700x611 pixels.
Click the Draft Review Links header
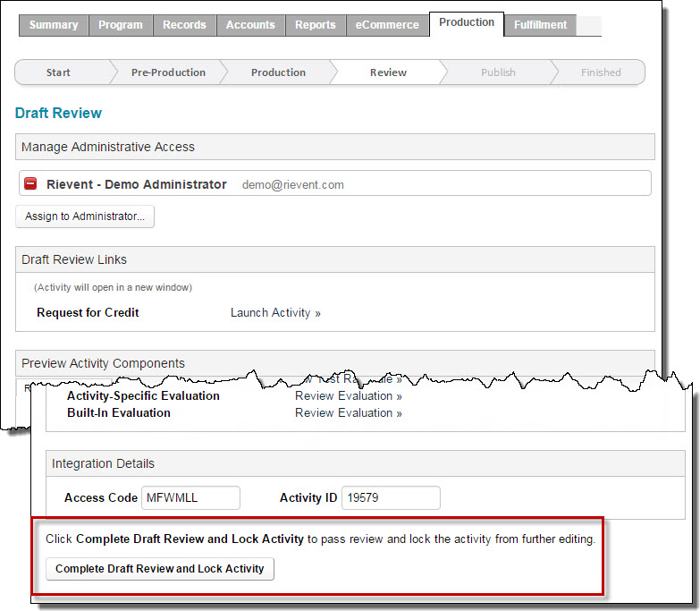tap(335, 259)
